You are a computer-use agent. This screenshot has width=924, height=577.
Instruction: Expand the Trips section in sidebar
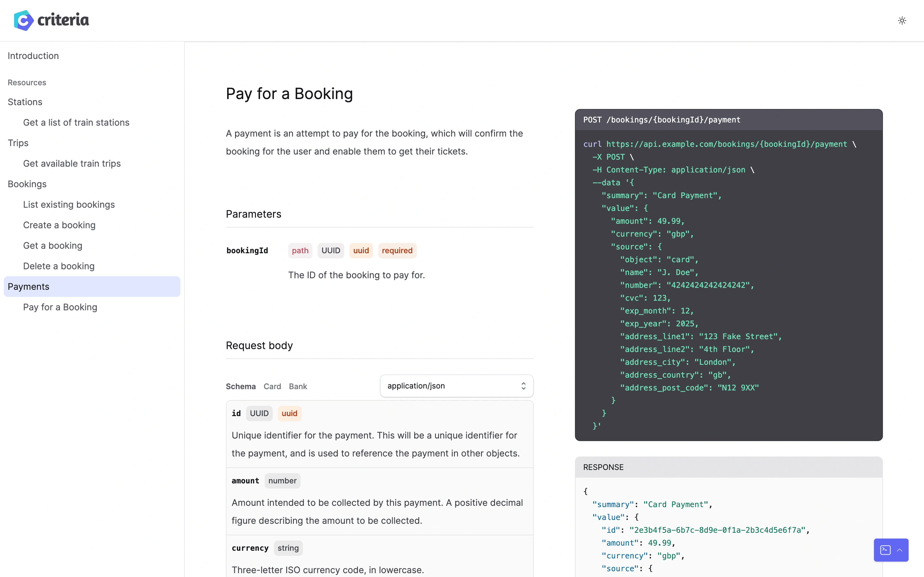pyautogui.click(x=18, y=143)
